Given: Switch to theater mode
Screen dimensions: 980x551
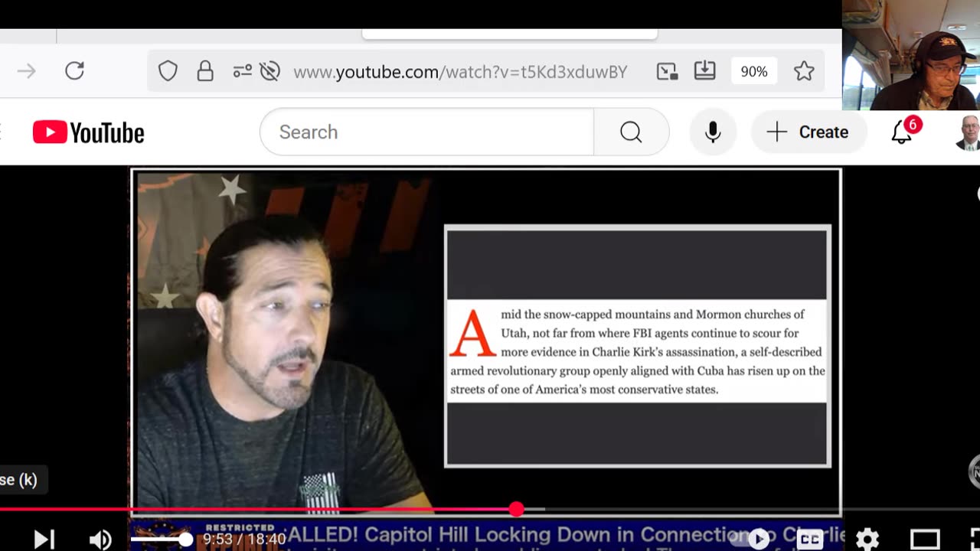Looking at the screenshot, I should pyautogui.click(x=925, y=540).
